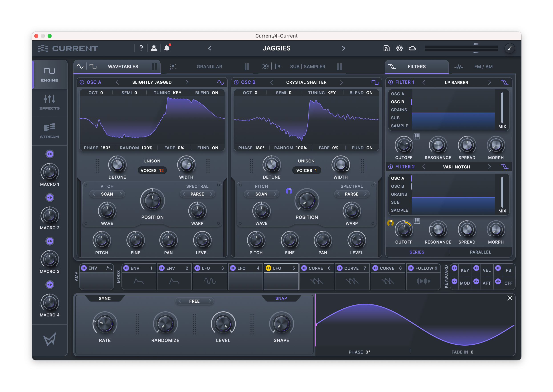
Task: Disable the OSC B power button
Action: click(236, 82)
